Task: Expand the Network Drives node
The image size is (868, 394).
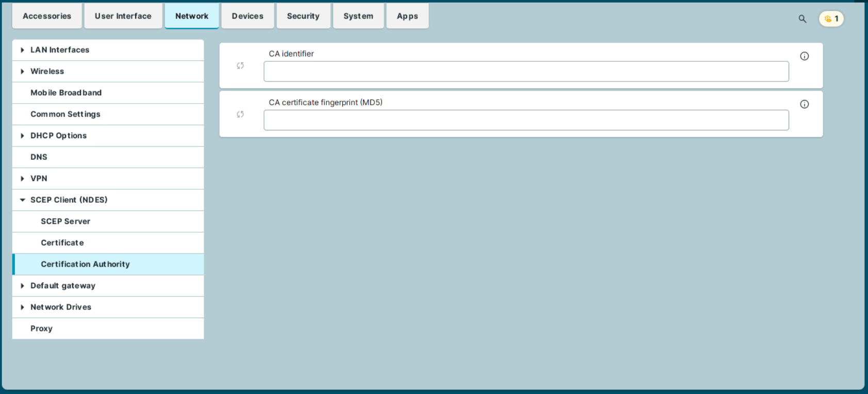Action: [22, 307]
